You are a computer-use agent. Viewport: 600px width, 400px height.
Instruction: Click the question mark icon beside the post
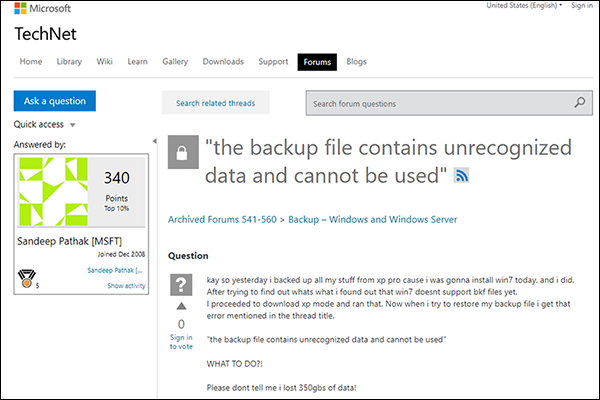click(181, 284)
